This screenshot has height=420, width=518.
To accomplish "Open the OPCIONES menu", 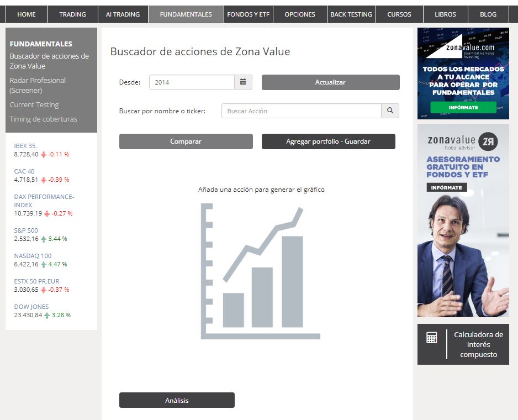I will [300, 14].
